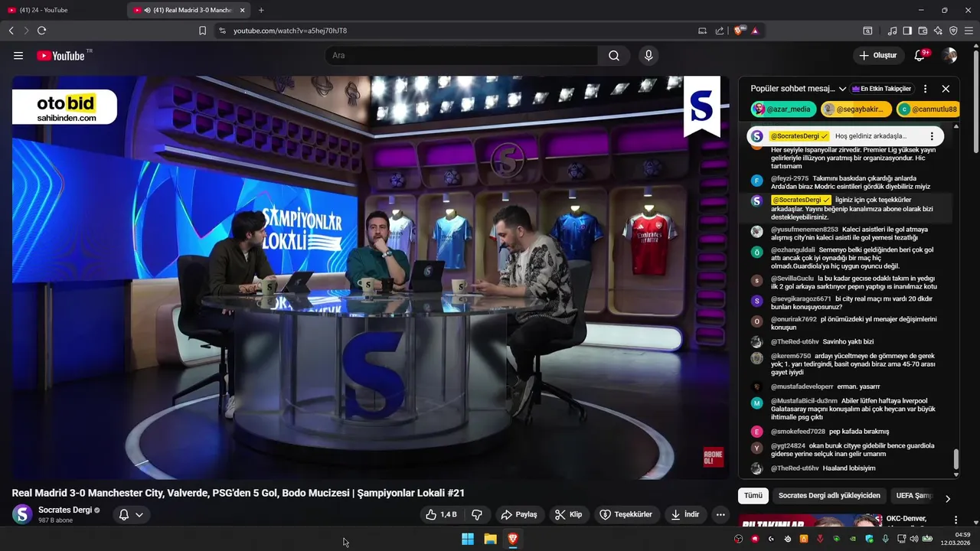This screenshot has height=551, width=980.
Task: Go back in browser history
Action: (11, 31)
